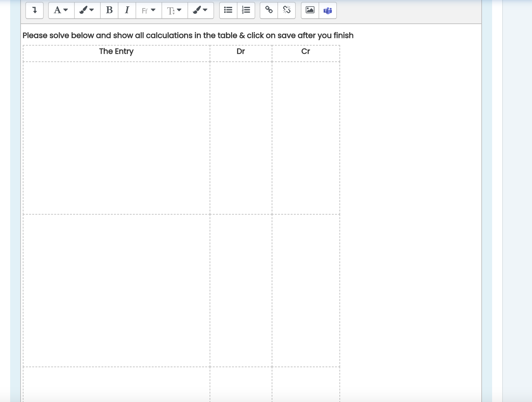Open the font size 'T' dropdown
Screen dimensions: 532x402
point(174,10)
